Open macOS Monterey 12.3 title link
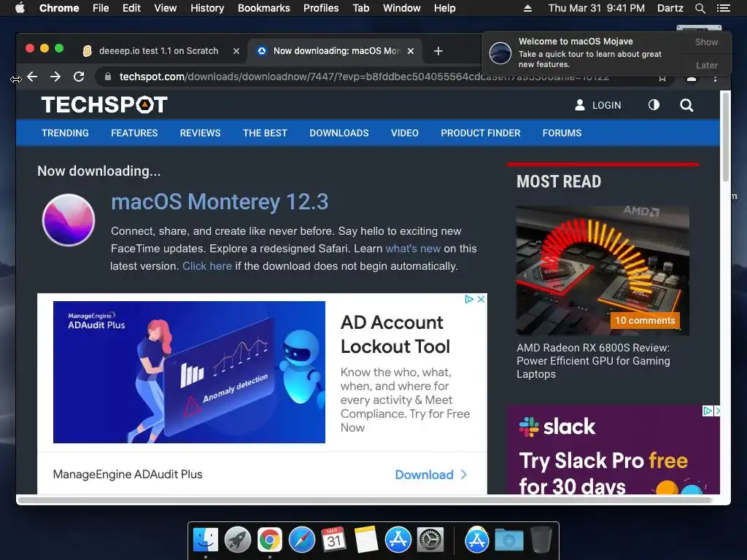The height and width of the screenshot is (560, 747). coord(220,202)
